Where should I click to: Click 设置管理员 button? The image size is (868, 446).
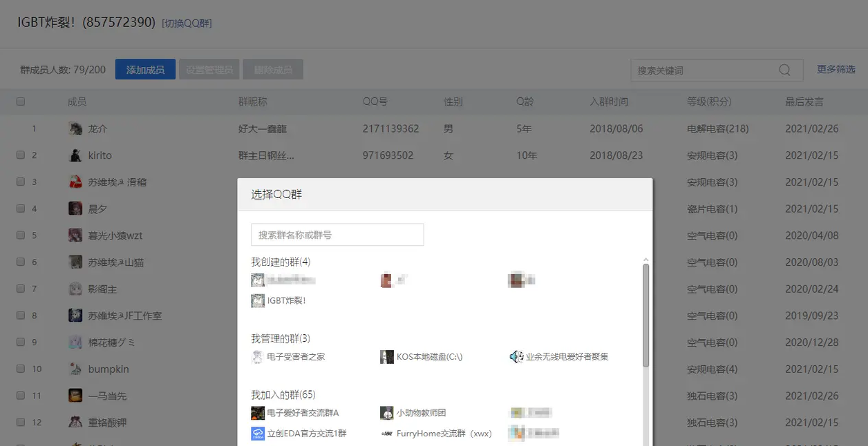[x=209, y=70]
